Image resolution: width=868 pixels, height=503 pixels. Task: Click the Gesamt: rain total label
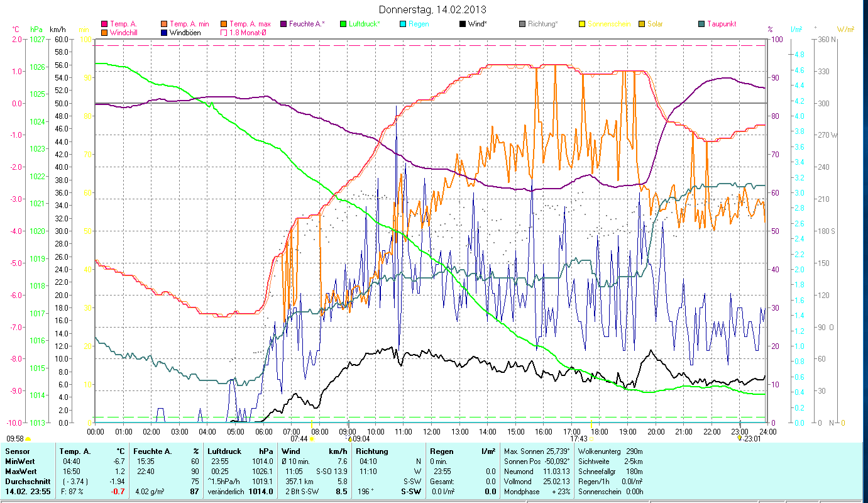pyautogui.click(x=442, y=482)
